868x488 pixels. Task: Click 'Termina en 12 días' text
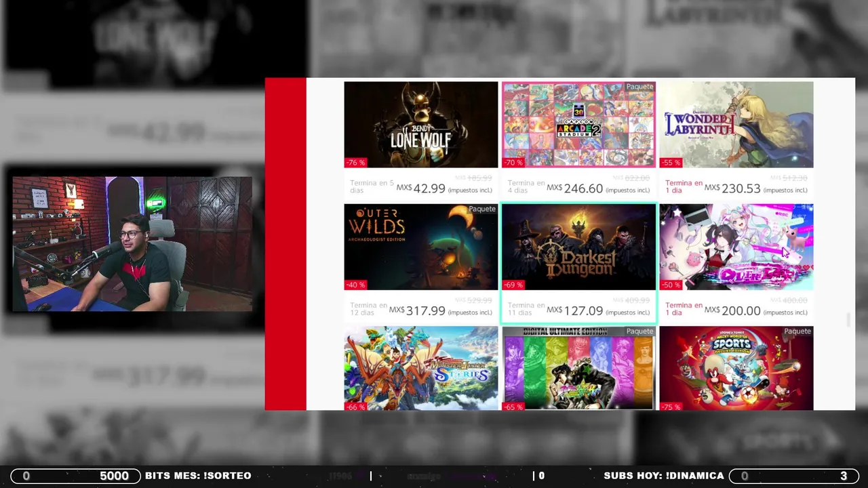(x=369, y=308)
